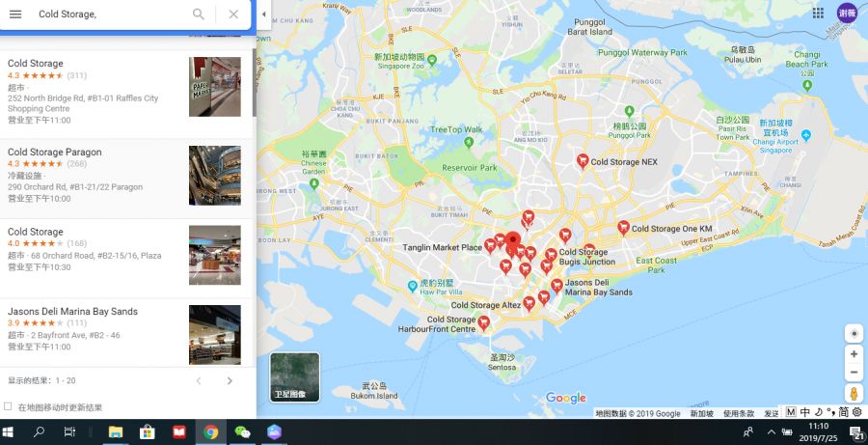Enable update results when map moves
The image size is (868, 445).
(x=8, y=406)
